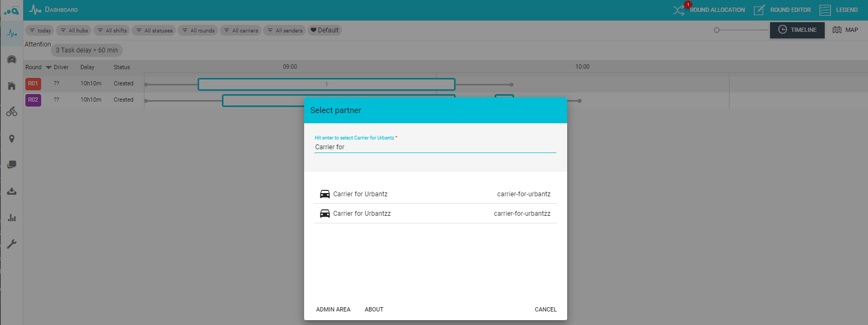Click the R01 row Created status
This screenshot has height=325, width=868.
point(123,84)
